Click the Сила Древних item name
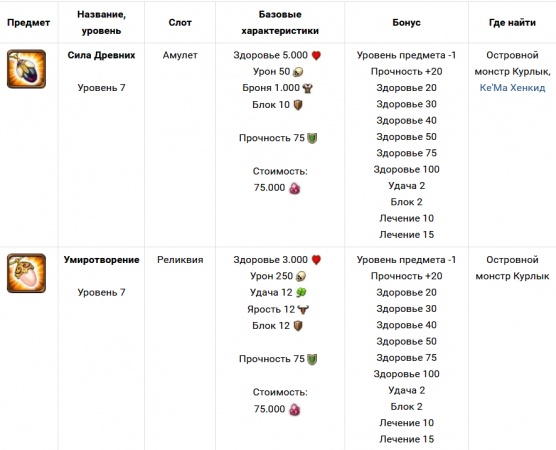Image resolution: width=556 pixels, height=450 pixels. pyautogui.click(x=101, y=55)
